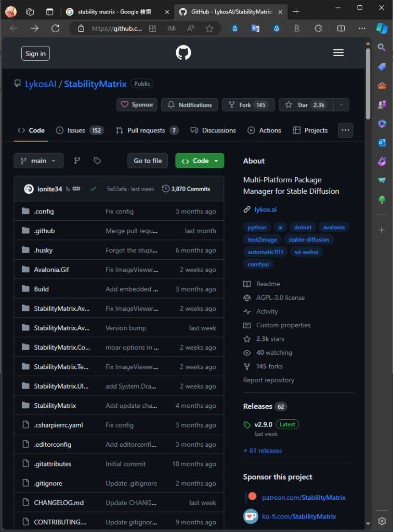Open browser Extensions puzzle icon
The width and height of the screenshot is (393, 532).
(x=318, y=29)
